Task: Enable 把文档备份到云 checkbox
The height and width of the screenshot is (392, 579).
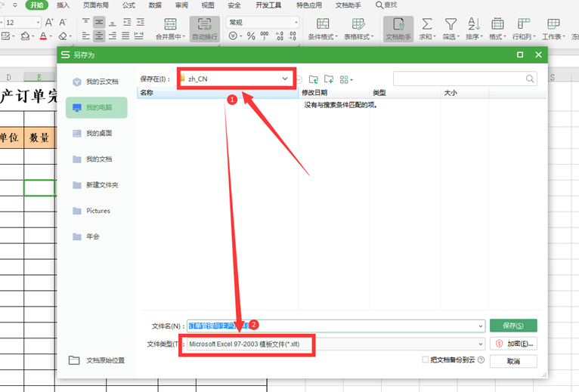Action: pyautogui.click(x=425, y=360)
